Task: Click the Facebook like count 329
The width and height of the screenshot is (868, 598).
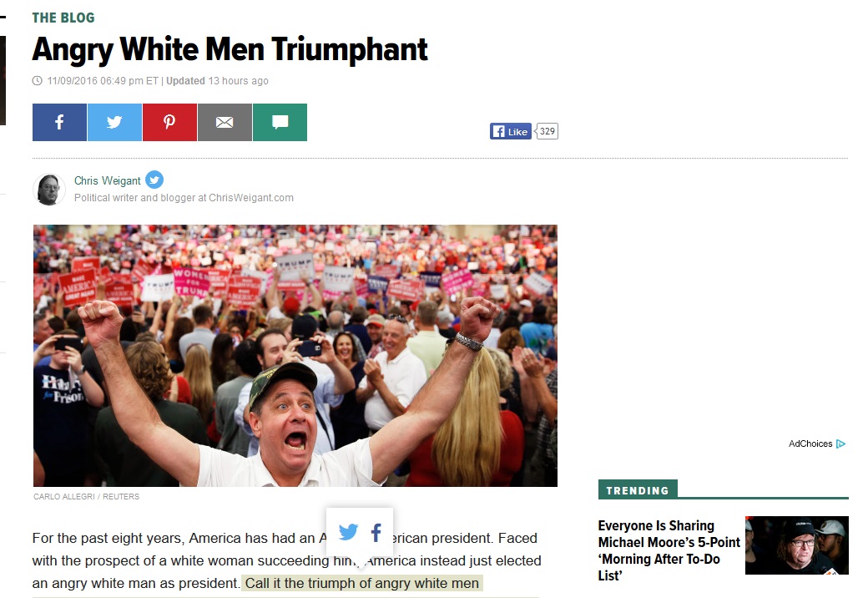Action: click(547, 131)
